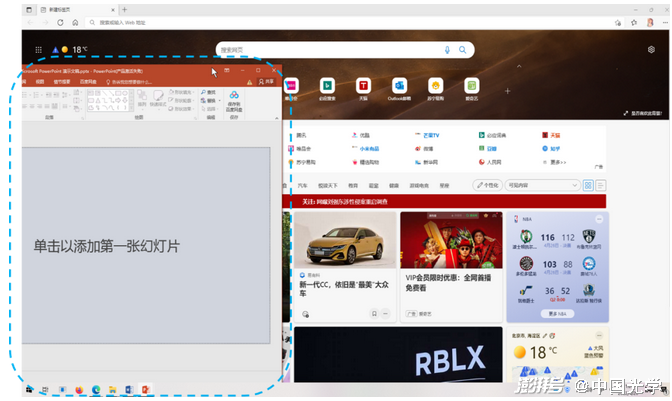
Task: Open the 天猫 shortcut tile
Action: point(364,86)
